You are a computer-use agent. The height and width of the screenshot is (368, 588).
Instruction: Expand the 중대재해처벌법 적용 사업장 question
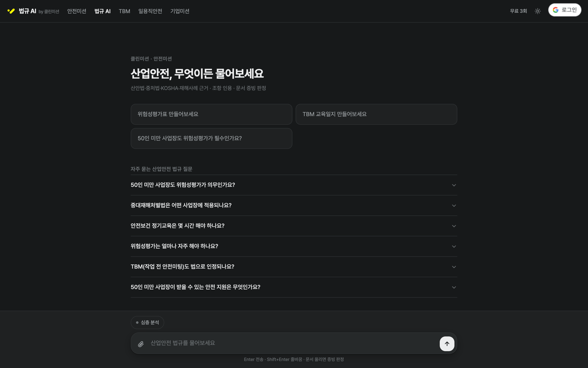pyautogui.click(x=294, y=205)
